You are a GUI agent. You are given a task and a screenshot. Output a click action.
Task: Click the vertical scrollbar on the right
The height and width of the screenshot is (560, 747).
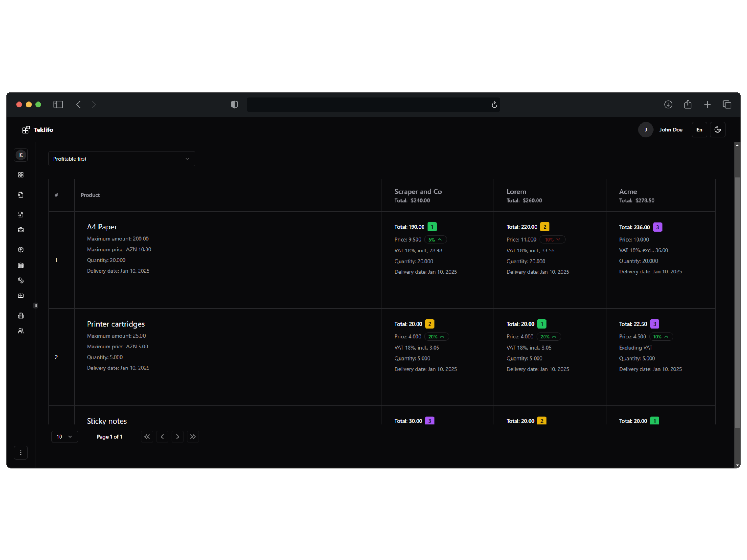tap(737, 303)
